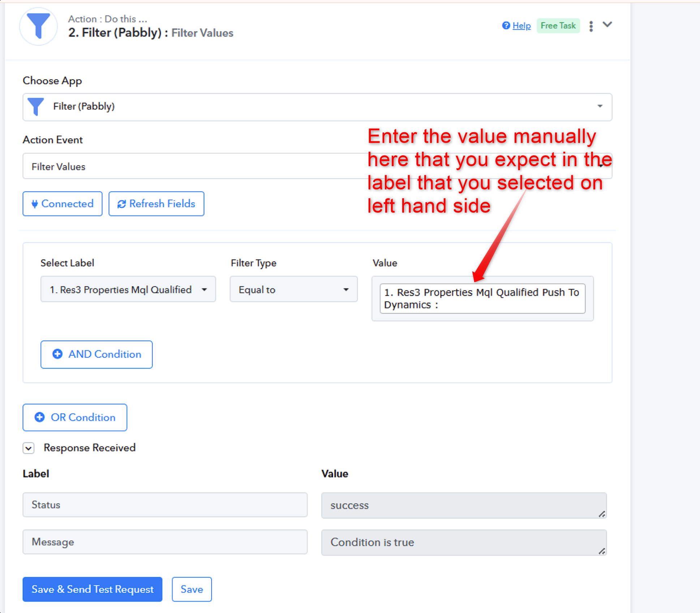Click the Connected plug button
This screenshot has width=700, height=613.
click(x=63, y=204)
